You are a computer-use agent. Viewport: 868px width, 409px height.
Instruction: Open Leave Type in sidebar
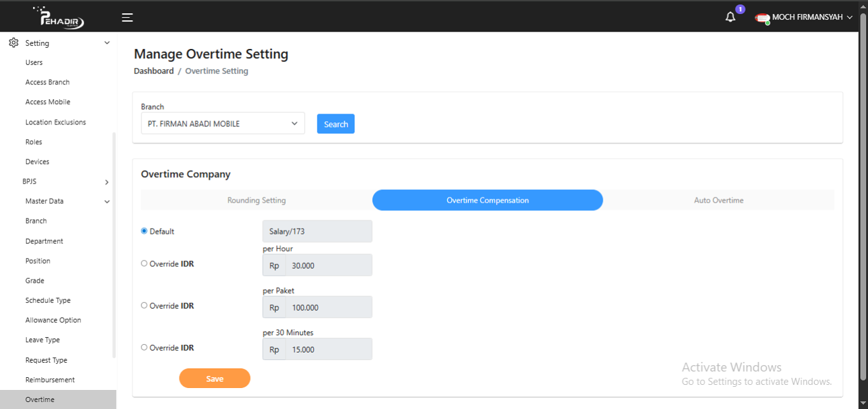tap(43, 340)
